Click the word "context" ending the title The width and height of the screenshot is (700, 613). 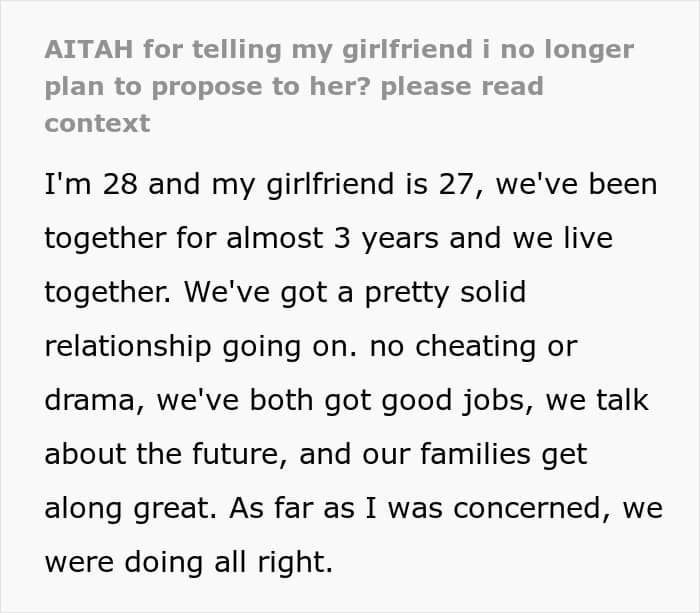[x=97, y=123]
